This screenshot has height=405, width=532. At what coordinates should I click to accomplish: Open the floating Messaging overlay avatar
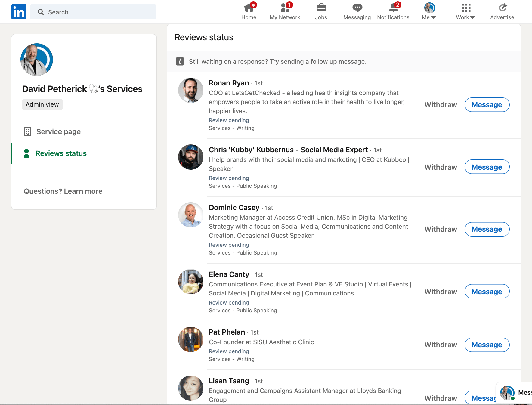[507, 393]
